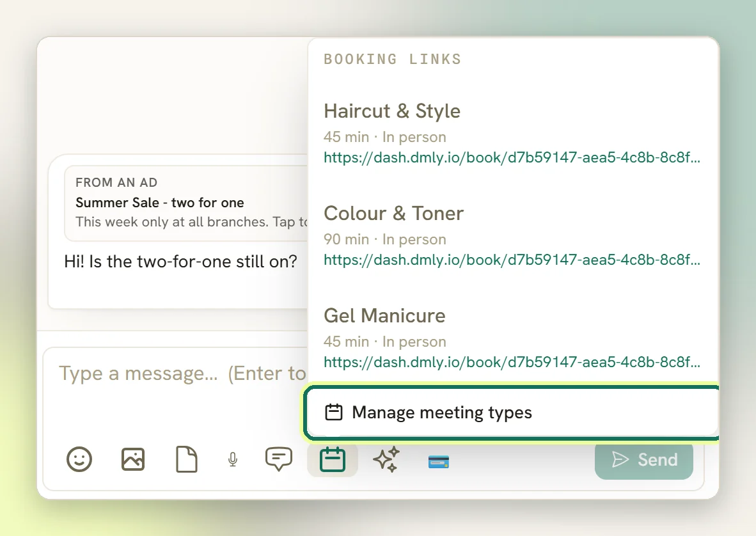Click the Colour & Toner booking URL
The image size is (756, 536).
coord(512,260)
